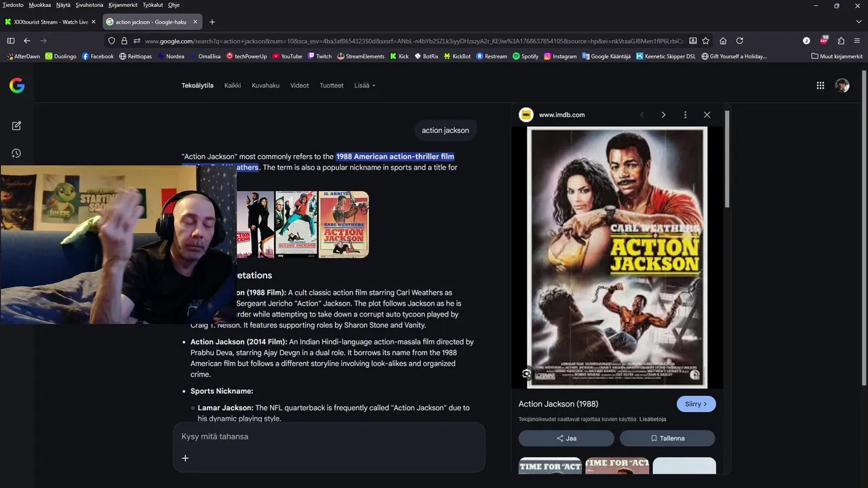Open the Kirjanmerkit menu
Image resolution: width=868 pixels, height=488 pixels.
point(123,5)
